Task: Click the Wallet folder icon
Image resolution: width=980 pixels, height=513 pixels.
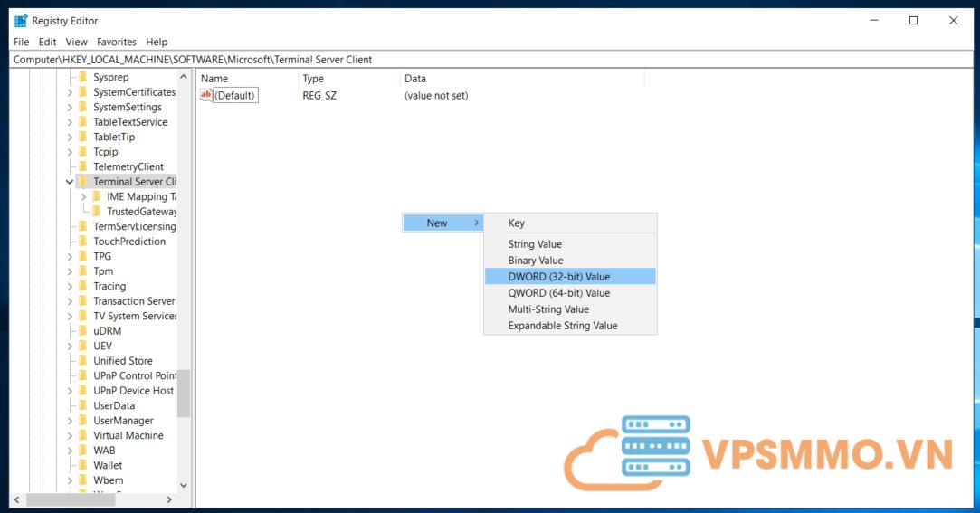Action: tap(83, 465)
